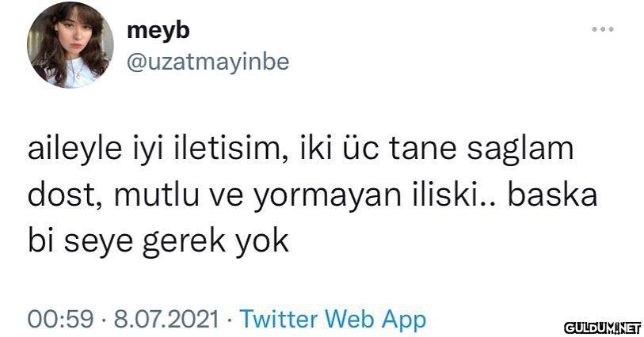Click the GULDUM.NET watermark logo
The width and height of the screenshot is (644, 337).
click(x=603, y=328)
